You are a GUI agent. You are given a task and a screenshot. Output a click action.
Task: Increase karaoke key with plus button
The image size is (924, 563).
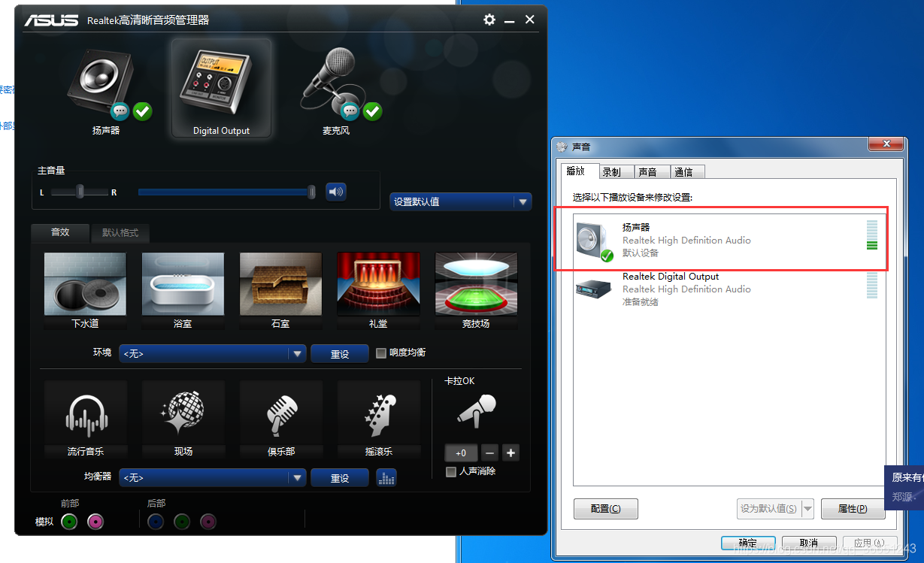[511, 453]
